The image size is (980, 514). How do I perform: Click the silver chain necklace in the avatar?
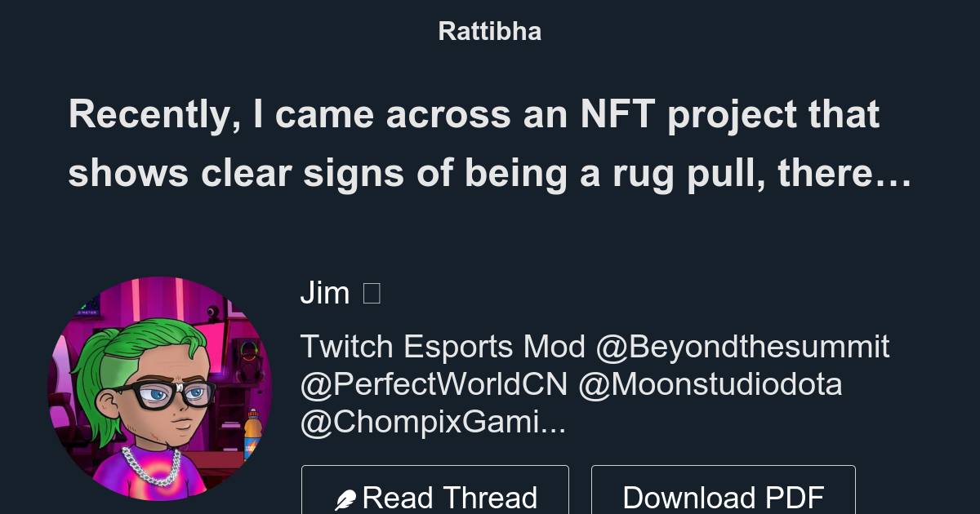151,467
